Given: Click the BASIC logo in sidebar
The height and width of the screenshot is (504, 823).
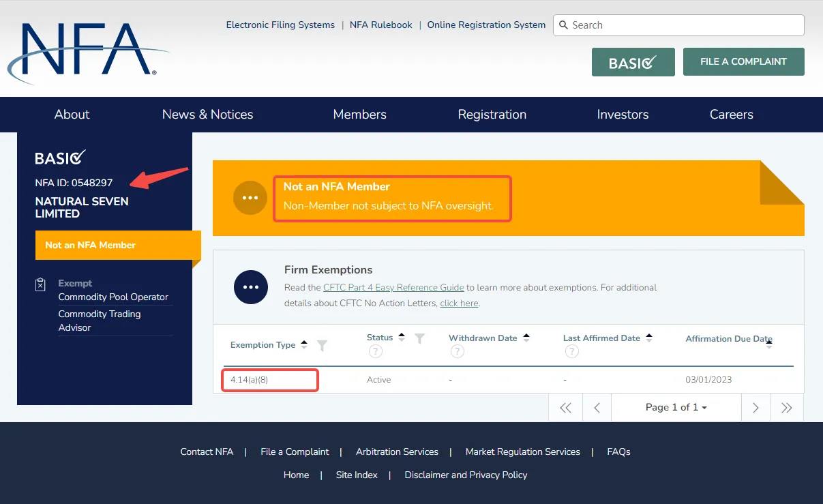Looking at the screenshot, I should click(x=60, y=158).
